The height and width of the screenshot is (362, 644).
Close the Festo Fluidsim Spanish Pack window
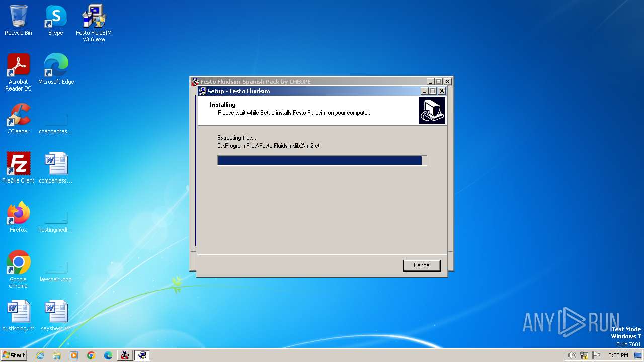click(x=448, y=82)
